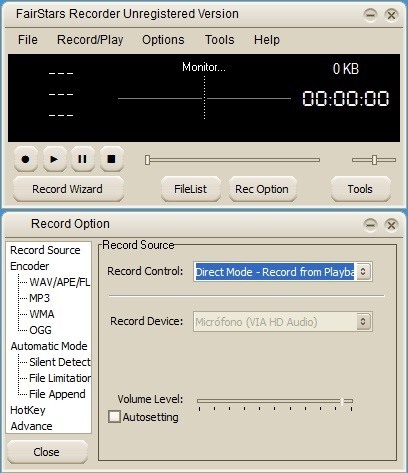Start recording with the Record button
The image size is (408, 473).
pos(25,159)
